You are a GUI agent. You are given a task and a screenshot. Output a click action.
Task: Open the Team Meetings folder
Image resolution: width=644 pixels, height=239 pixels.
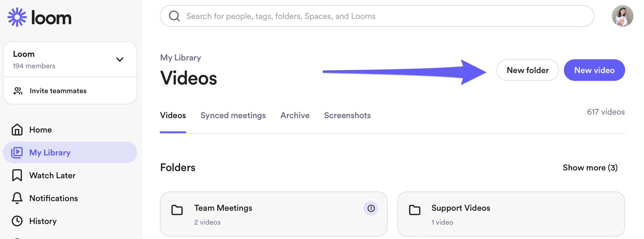tap(223, 208)
